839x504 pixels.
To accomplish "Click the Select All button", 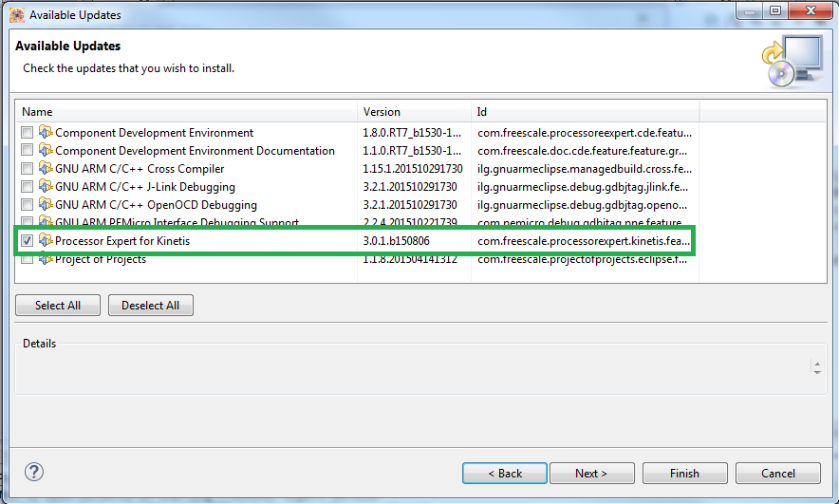I will (58, 306).
